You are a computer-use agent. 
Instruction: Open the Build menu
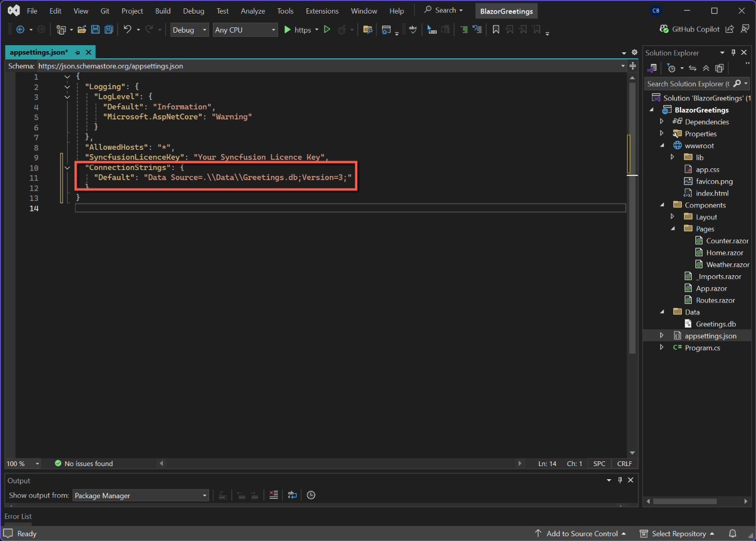[163, 11]
